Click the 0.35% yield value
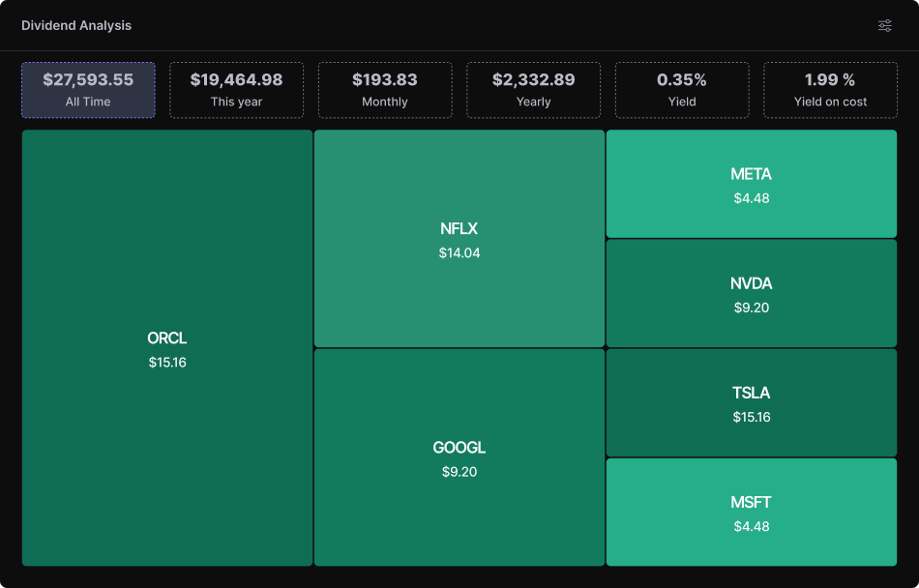This screenshot has height=588, width=919. click(x=682, y=79)
